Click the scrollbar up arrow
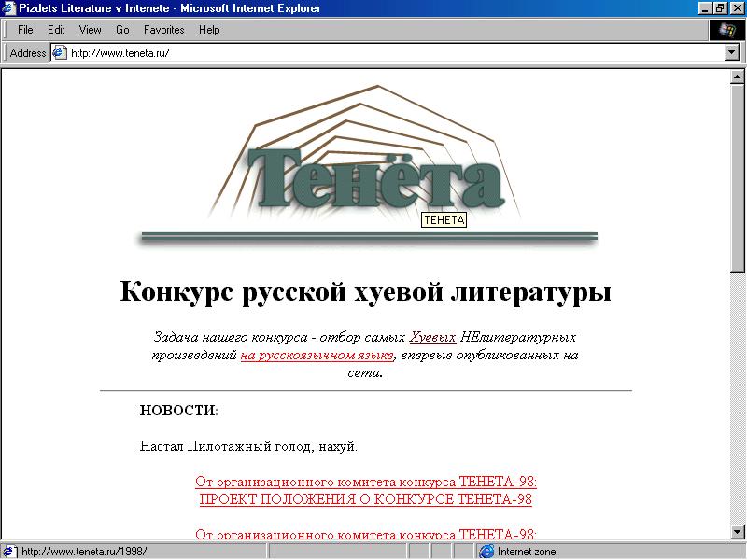 738,77
